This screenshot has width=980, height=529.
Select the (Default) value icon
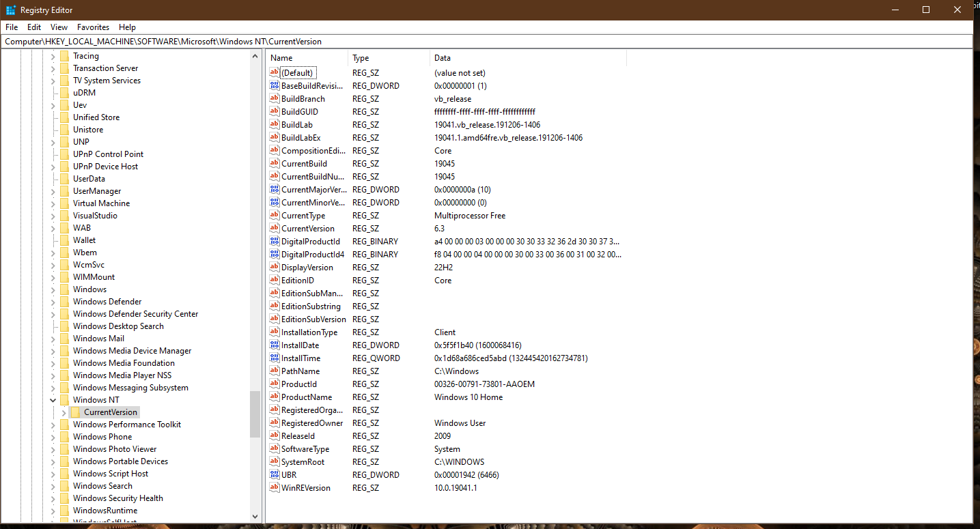pyautogui.click(x=275, y=73)
